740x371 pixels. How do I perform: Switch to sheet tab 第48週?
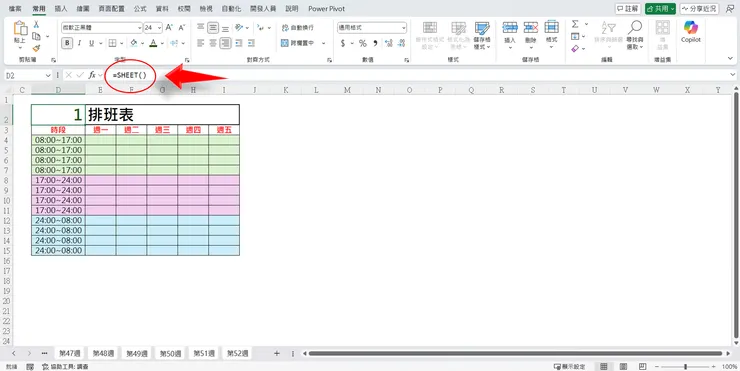(103, 353)
